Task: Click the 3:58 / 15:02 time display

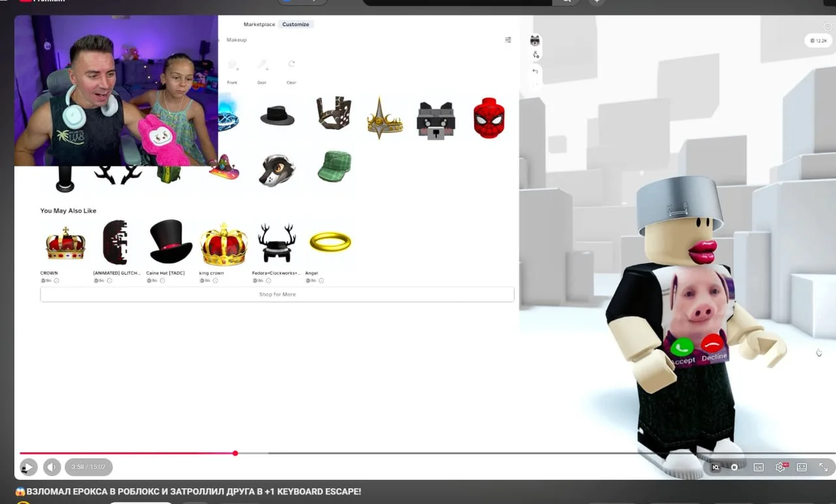Action: point(88,467)
